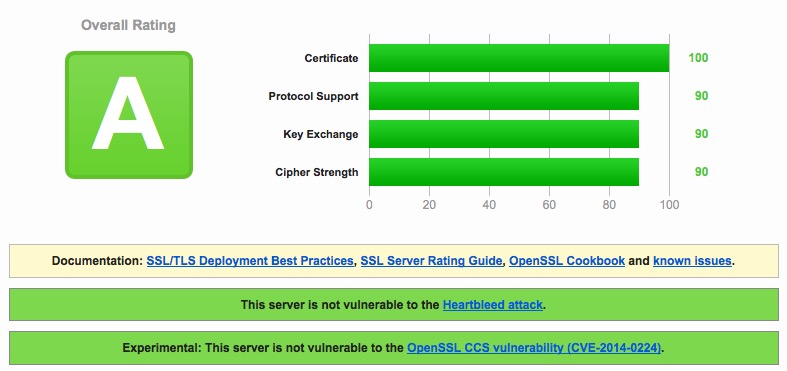Screen dimensions: 787x371
Task: Click the Cipher Strength score value 90
Action: pos(701,172)
